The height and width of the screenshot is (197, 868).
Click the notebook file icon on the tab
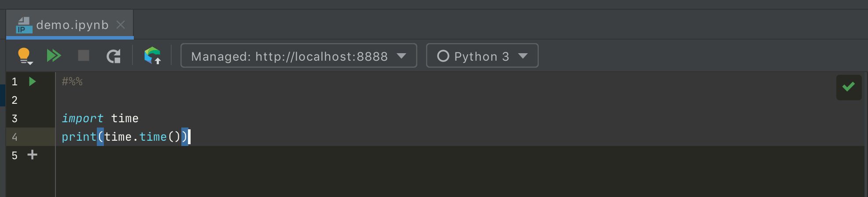point(24,25)
